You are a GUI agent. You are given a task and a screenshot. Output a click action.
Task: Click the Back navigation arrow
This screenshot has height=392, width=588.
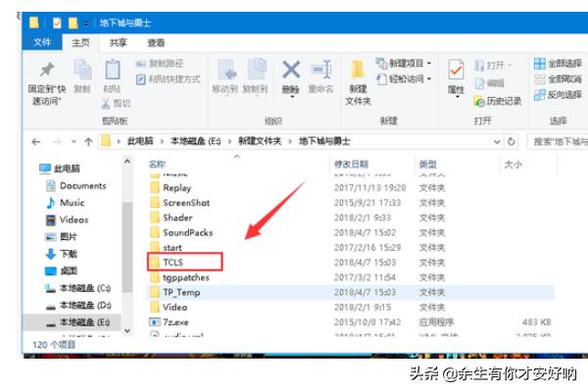(x=36, y=141)
